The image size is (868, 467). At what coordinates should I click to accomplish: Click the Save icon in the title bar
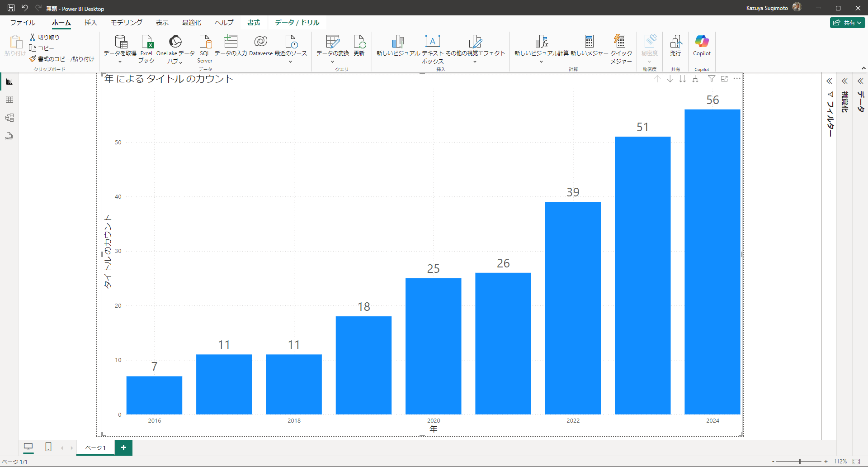point(11,8)
